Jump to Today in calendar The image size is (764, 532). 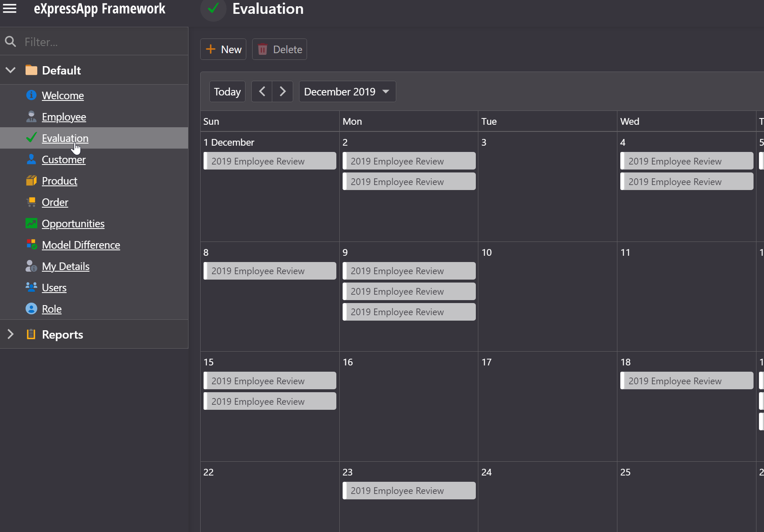click(x=227, y=91)
